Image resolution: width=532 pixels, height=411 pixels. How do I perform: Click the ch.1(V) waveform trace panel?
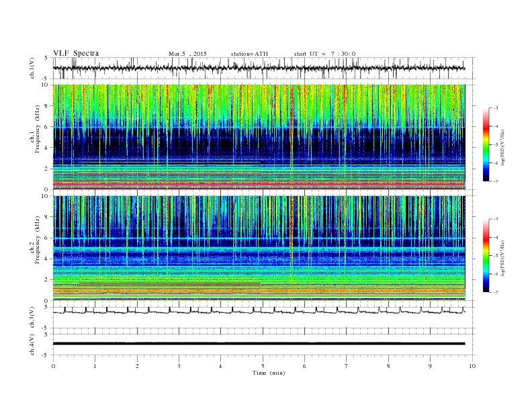click(264, 68)
